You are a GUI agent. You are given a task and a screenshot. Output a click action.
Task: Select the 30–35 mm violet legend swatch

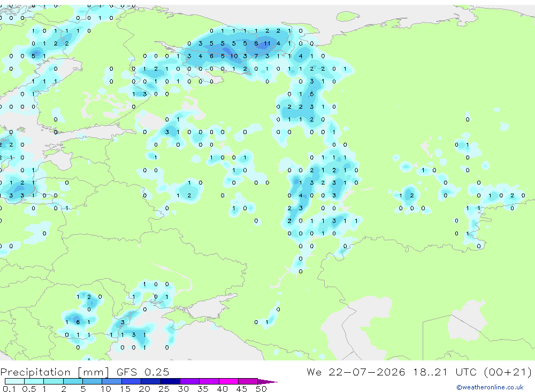click(190, 381)
